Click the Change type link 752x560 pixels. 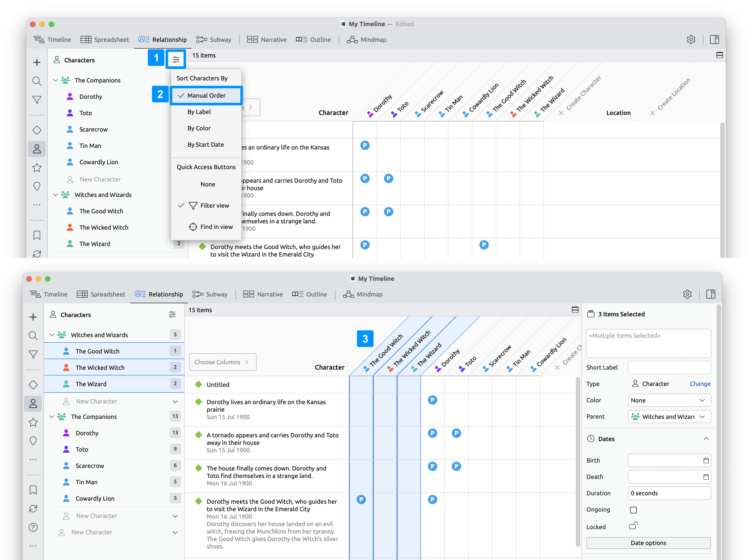click(700, 384)
